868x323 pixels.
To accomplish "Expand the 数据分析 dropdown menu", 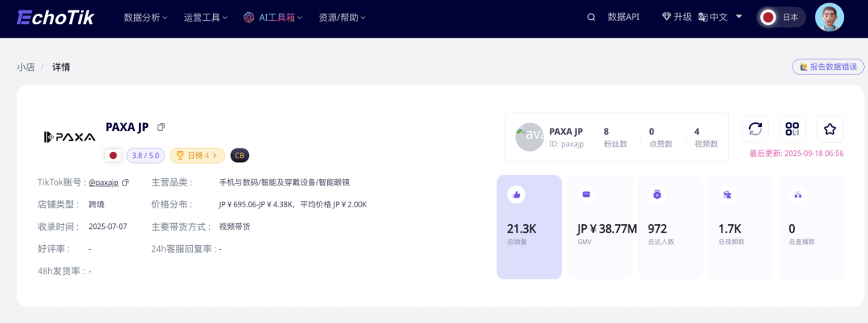I will (145, 17).
